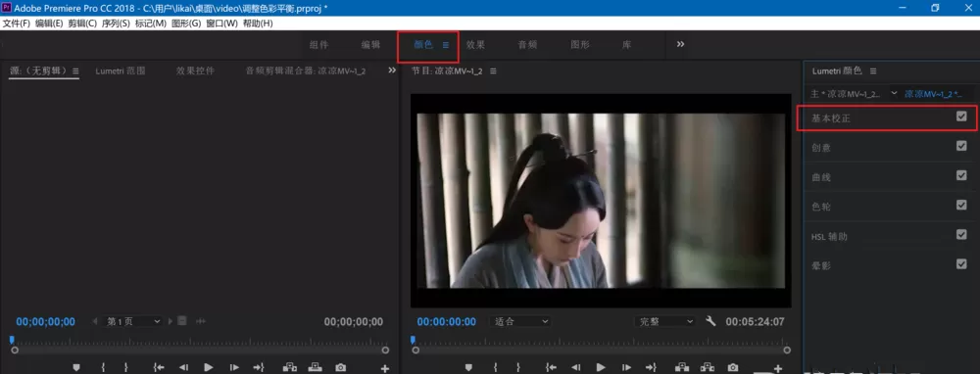
Task: Open 文件(F) menu
Action: click(17, 23)
